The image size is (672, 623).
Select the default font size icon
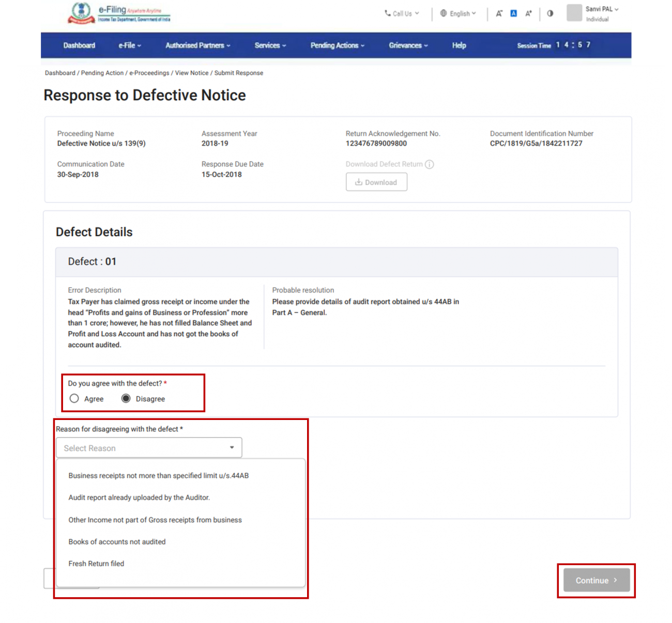pyautogui.click(x=513, y=13)
